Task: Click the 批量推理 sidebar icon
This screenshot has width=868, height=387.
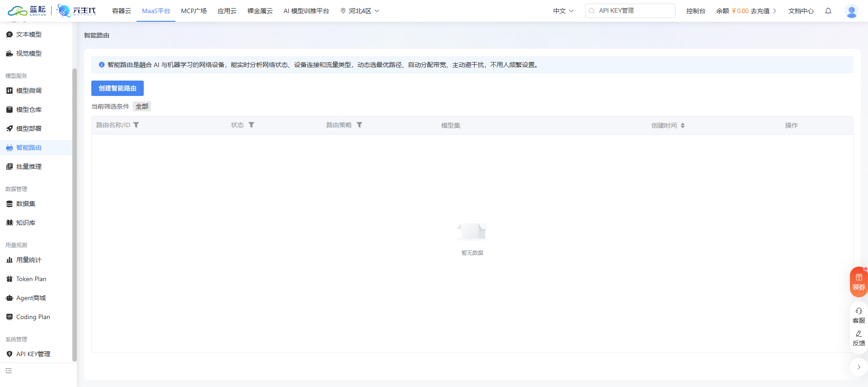Action: [9, 167]
